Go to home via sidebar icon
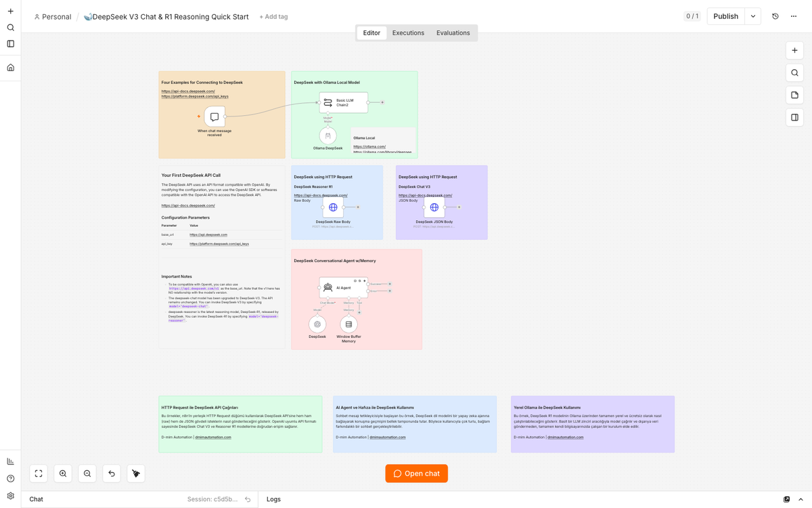This screenshot has height=508, width=812. point(10,67)
